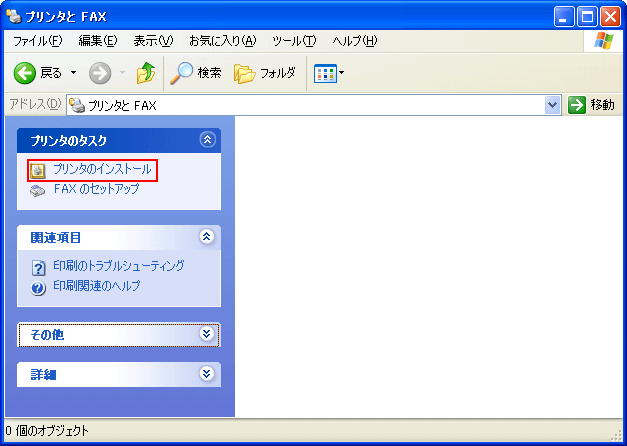
Task: Click the printer icon in title bar
Action: 14,16
